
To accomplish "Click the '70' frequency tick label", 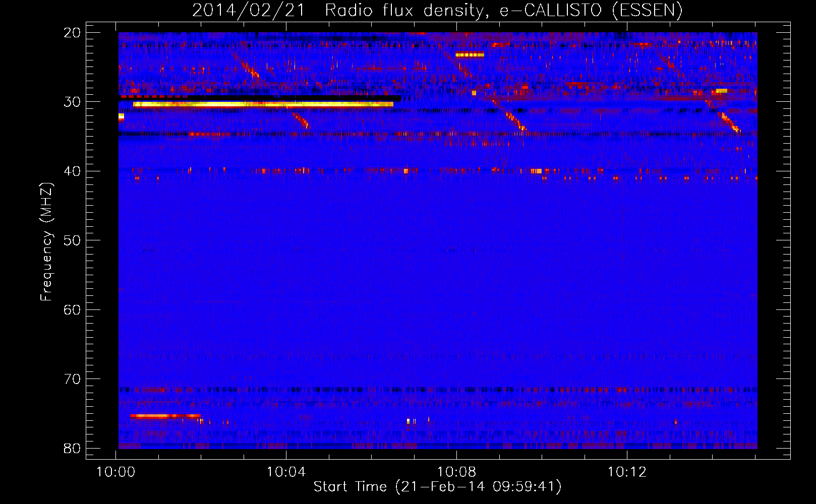I will tap(72, 379).
